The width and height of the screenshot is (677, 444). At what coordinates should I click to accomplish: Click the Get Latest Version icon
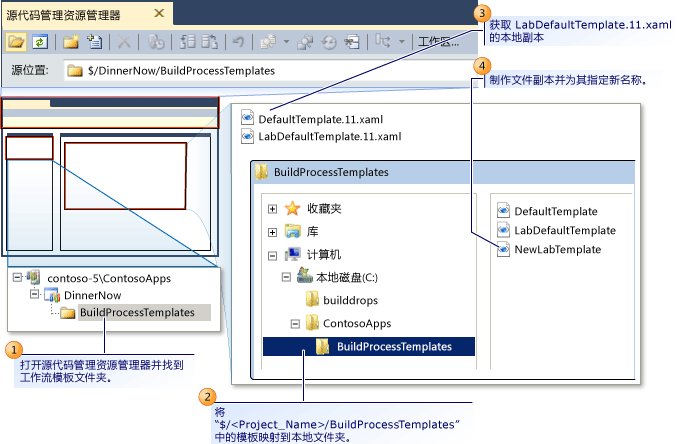[156, 42]
